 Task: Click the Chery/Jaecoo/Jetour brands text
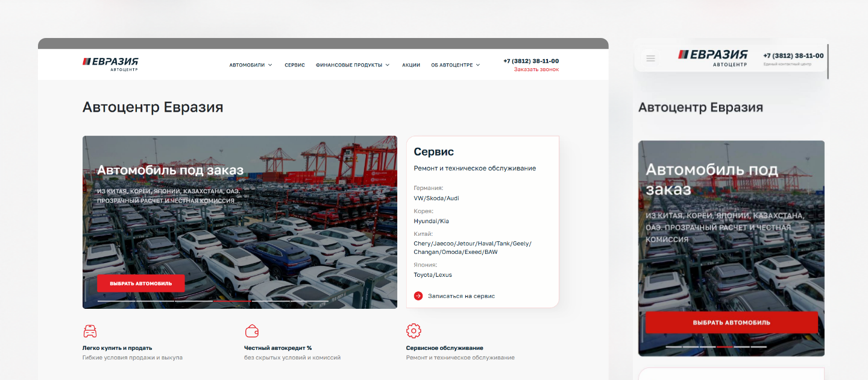473,247
